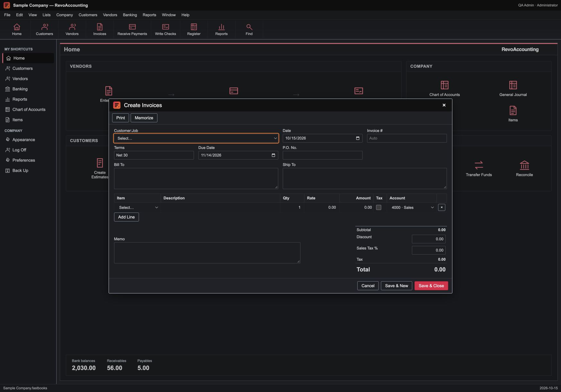The image size is (561, 392).
Task: Open Reports in the top toolbar
Action: pos(221,30)
